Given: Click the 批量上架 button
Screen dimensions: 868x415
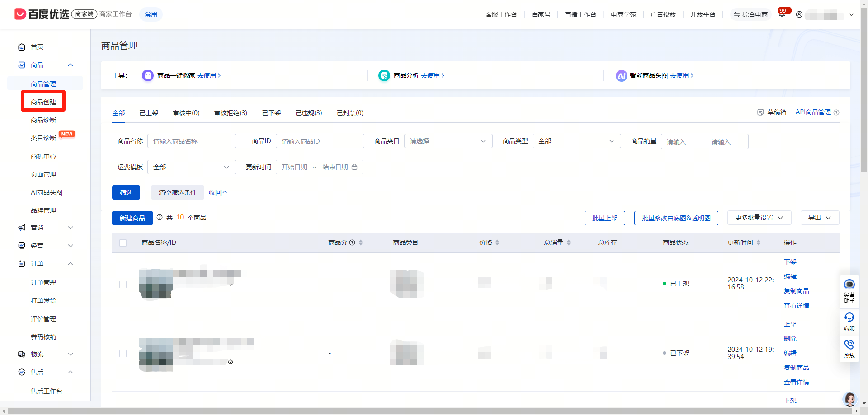Looking at the screenshot, I should pos(605,218).
